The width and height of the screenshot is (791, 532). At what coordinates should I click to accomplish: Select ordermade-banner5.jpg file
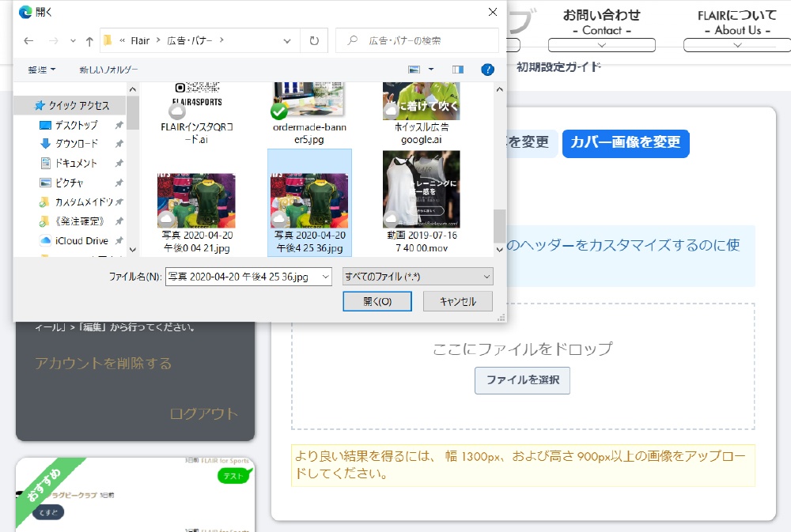309,114
